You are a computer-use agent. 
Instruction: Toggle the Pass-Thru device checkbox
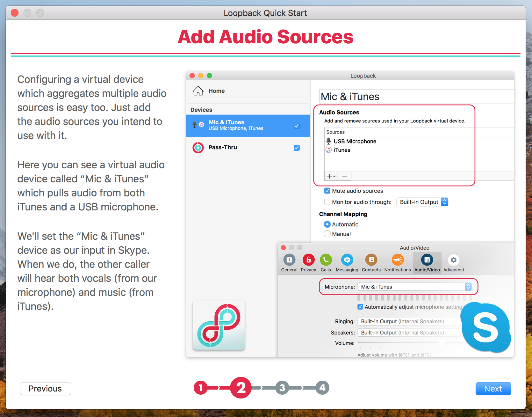(297, 148)
